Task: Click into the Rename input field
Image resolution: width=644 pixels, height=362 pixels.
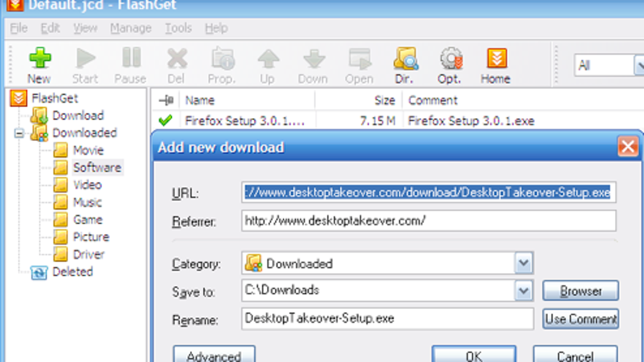Action: point(387,319)
